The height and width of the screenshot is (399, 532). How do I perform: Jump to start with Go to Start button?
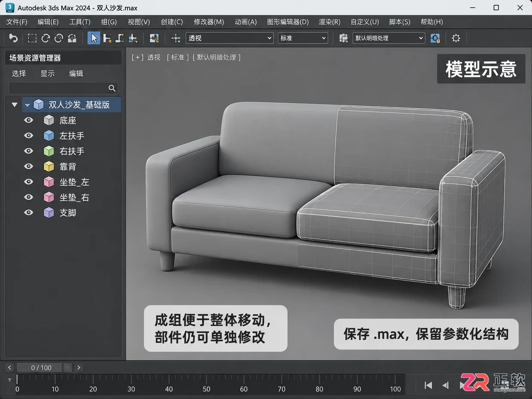pos(428,386)
